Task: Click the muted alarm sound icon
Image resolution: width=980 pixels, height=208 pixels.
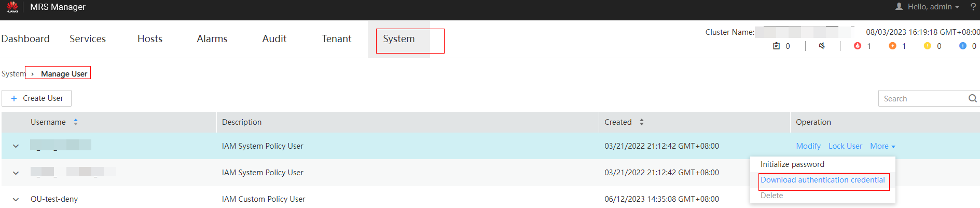Action: coord(822,46)
